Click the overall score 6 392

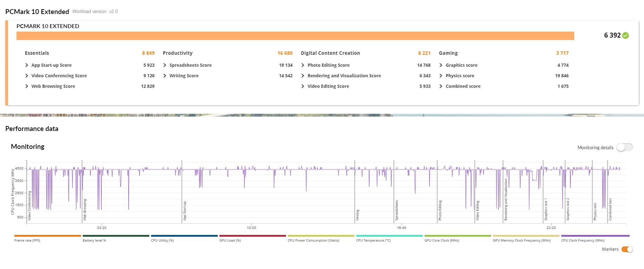tap(612, 35)
